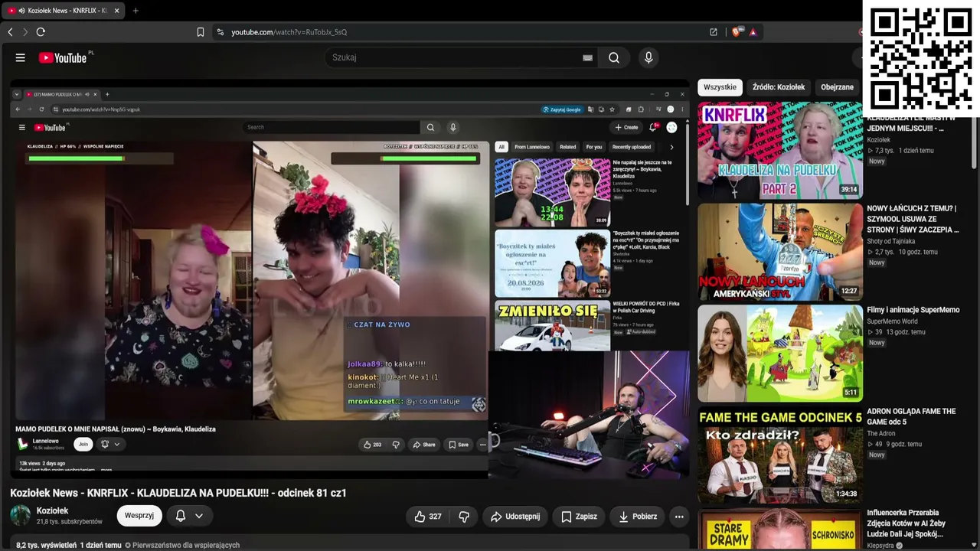Screen dimensions: 980x551
Task: Toggle the notification bell for Koziołek
Action: [181, 516]
